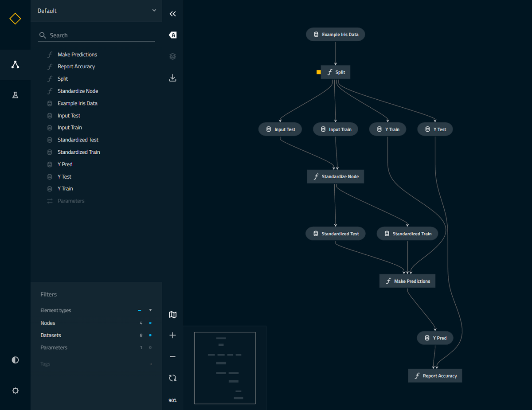Image resolution: width=532 pixels, height=410 pixels.
Task: Click the parameters icon in the sidebar list
Action: click(50, 201)
